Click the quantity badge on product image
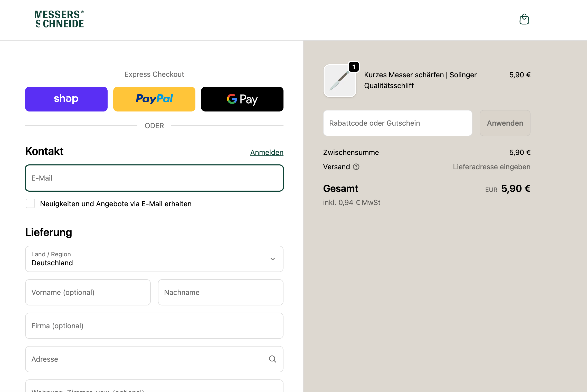 [x=354, y=67]
